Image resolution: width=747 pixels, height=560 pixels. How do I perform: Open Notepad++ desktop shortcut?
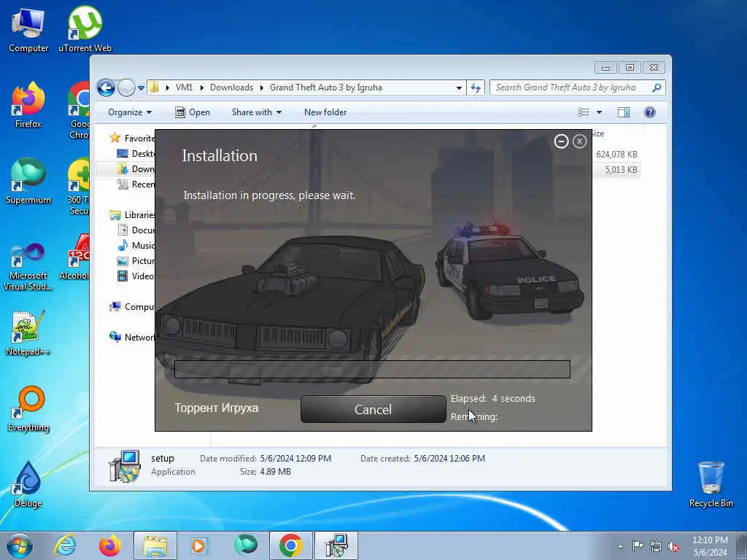point(28,333)
